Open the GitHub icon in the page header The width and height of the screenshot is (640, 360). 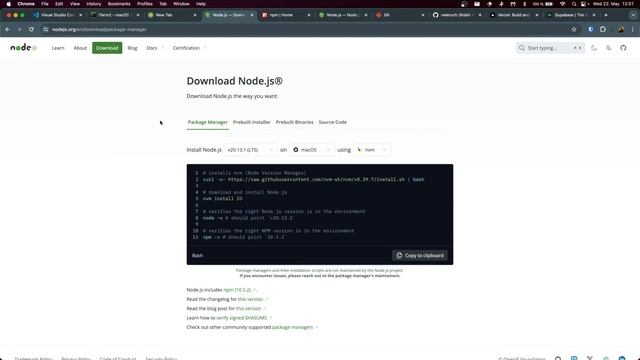click(x=623, y=48)
